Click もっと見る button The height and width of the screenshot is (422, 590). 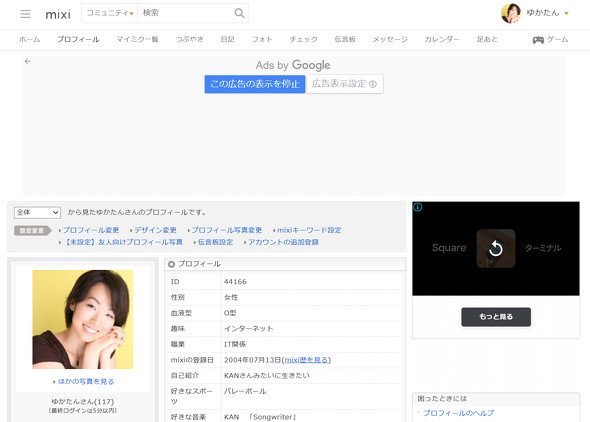[x=496, y=317]
